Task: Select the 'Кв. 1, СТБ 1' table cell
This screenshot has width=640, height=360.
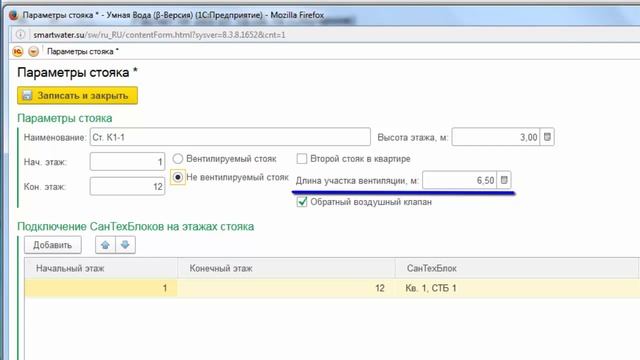Action: tap(518, 288)
